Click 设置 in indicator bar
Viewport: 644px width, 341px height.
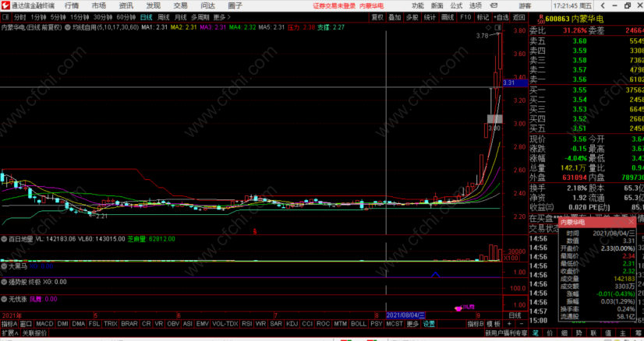click(429, 324)
